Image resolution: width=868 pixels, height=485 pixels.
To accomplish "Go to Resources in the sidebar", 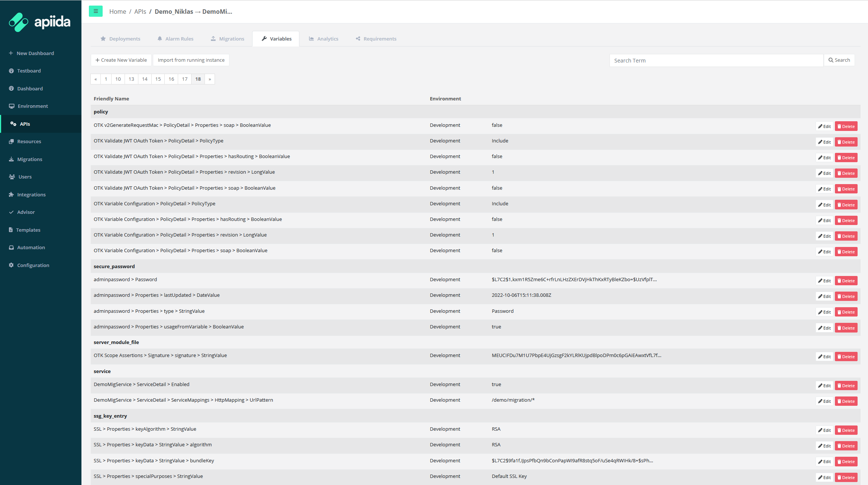I will tap(29, 141).
